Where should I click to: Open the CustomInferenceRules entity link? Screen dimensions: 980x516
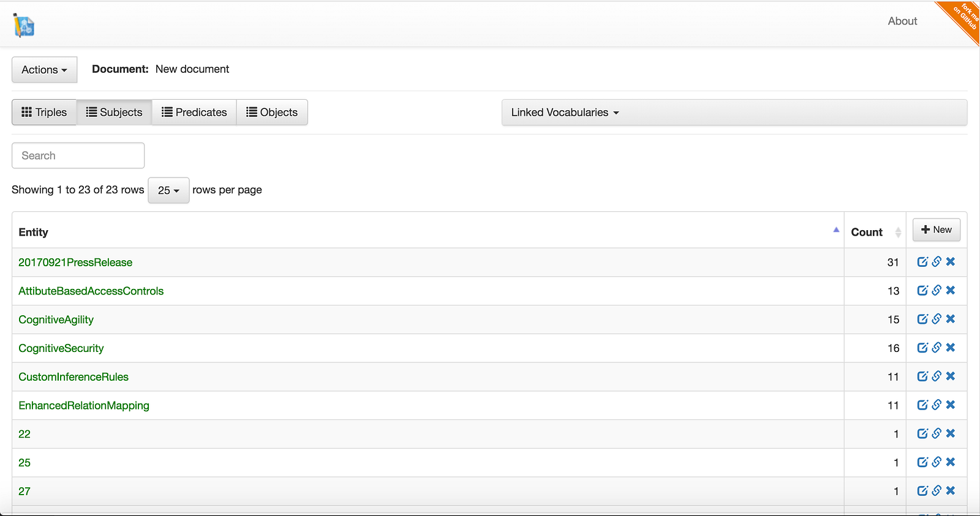pyautogui.click(x=73, y=376)
